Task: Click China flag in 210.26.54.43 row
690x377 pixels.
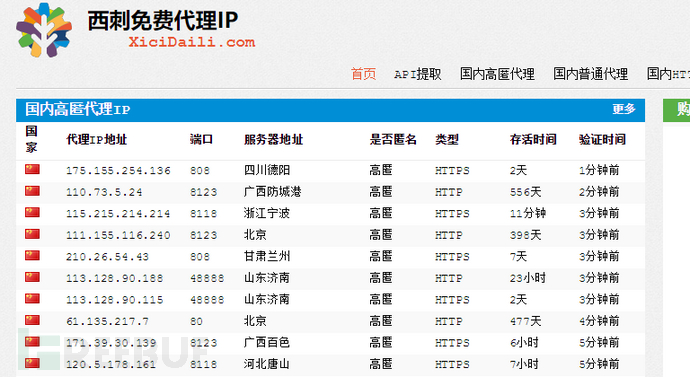Action: [32, 255]
